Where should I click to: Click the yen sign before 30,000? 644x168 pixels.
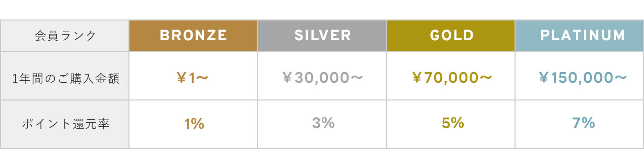(287, 78)
